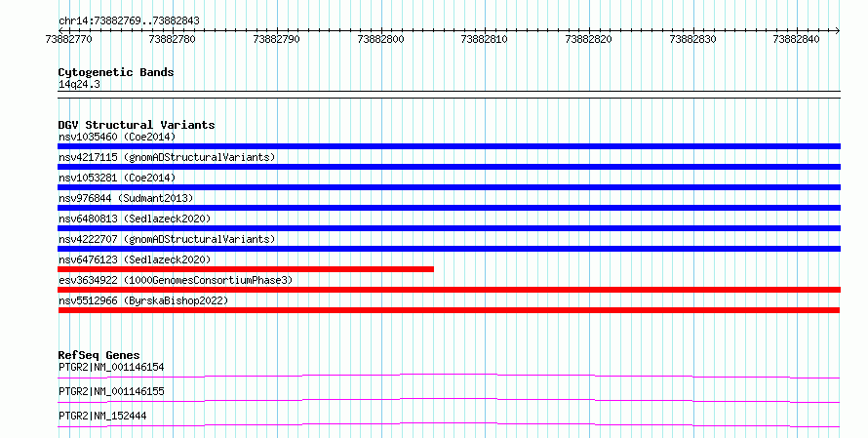Open variant nsv976844 (Sudmant2013) label
The height and width of the screenshot is (438, 868).
[x=126, y=198]
